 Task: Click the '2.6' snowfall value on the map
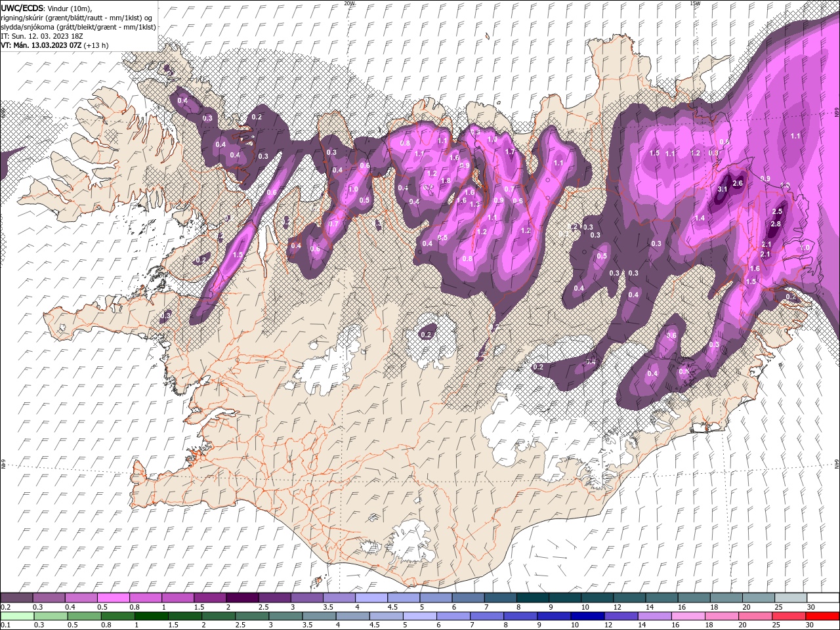(x=737, y=183)
